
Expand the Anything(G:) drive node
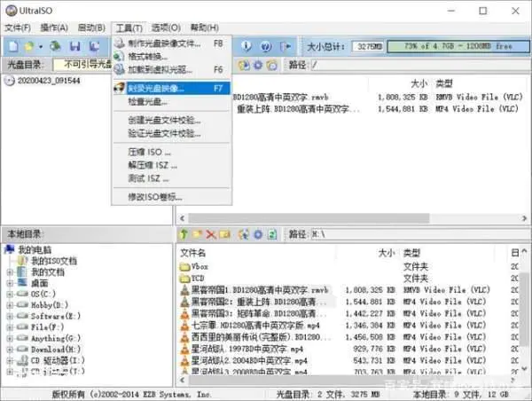[10, 338]
